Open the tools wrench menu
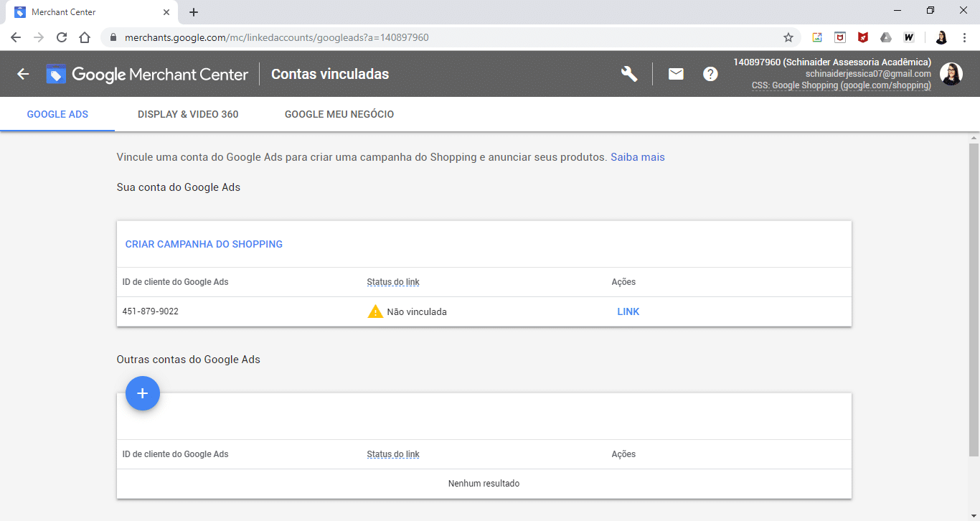Image resolution: width=980 pixels, height=521 pixels. pos(629,74)
